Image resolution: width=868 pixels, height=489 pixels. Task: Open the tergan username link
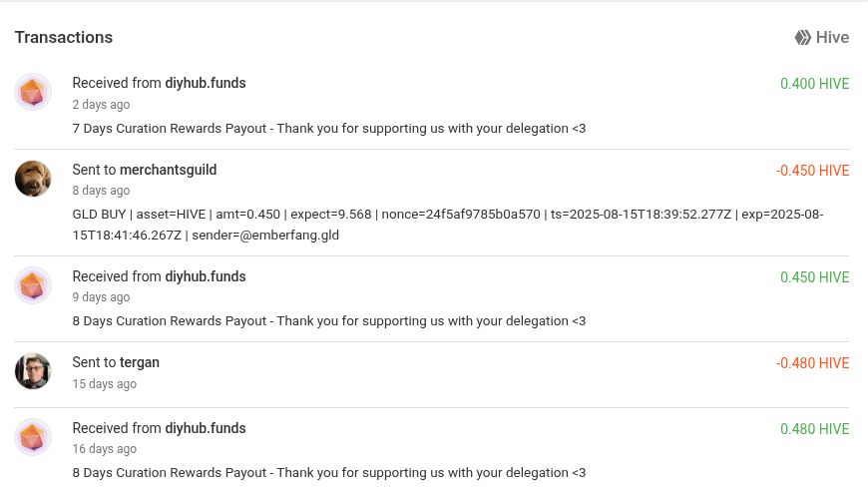click(x=140, y=362)
